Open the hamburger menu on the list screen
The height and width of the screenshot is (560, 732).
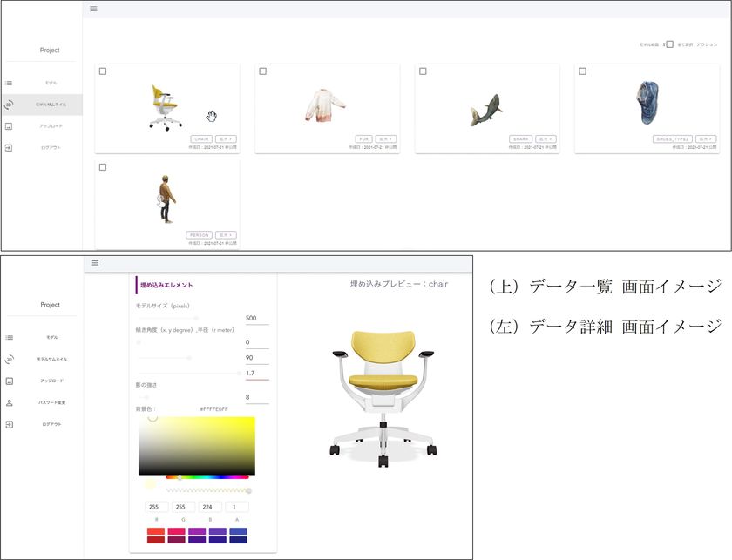[x=92, y=8]
